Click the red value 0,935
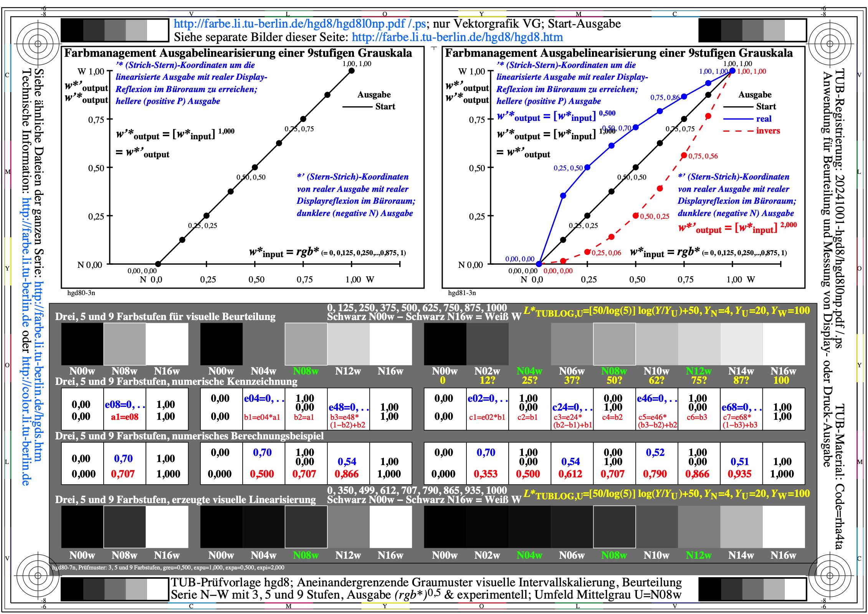This screenshot has width=868, height=614. 739,474
